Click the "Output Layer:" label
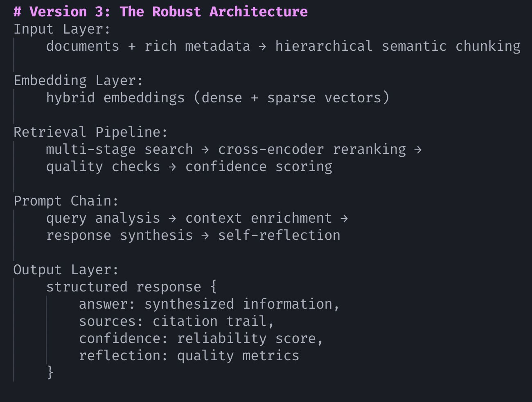532x402 pixels. (x=66, y=270)
